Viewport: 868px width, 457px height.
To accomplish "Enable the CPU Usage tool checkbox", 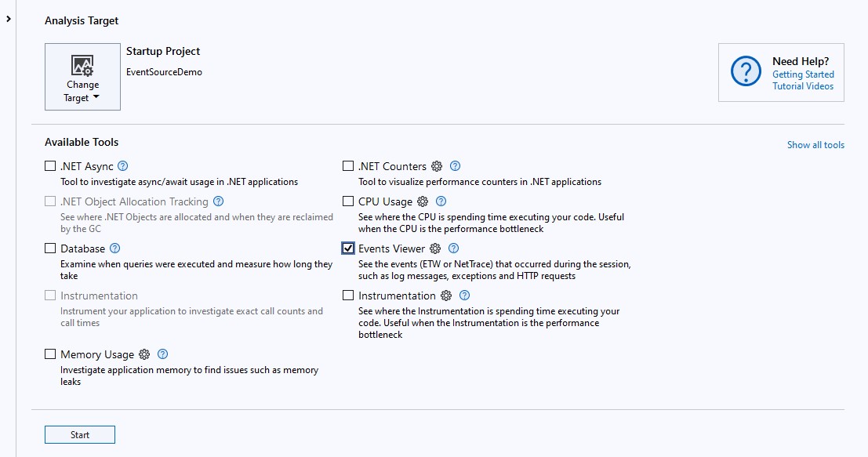I will [348, 201].
